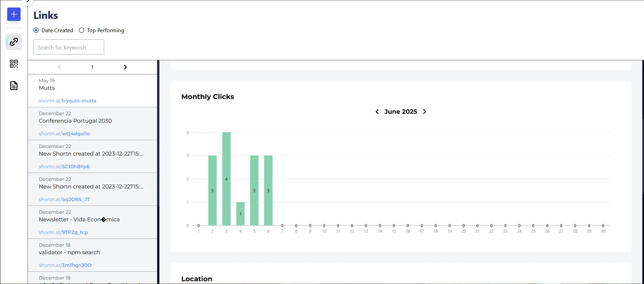Show previous month before June 2025
Screen dimensions: 644x284
tap(377, 112)
